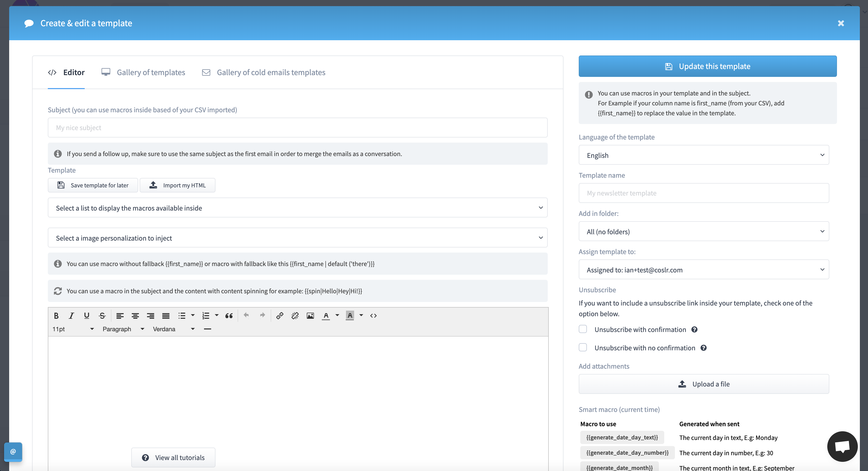
Task: Toggle strikethrough formatting in editor toolbar
Action: pyautogui.click(x=102, y=316)
